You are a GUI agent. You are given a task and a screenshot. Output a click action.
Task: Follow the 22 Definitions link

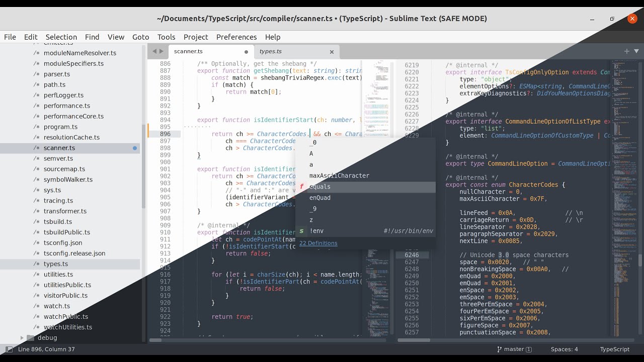(x=318, y=243)
